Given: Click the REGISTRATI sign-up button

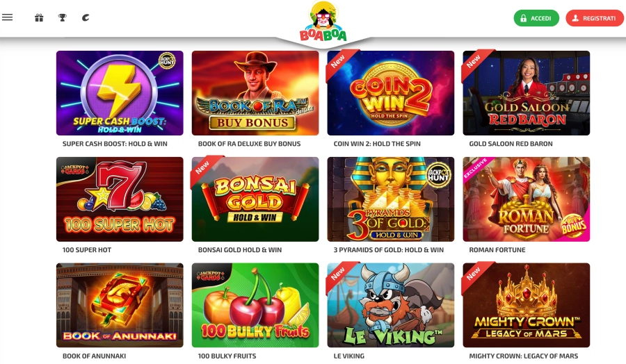Looking at the screenshot, I should pyautogui.click(x=595, y=18).
